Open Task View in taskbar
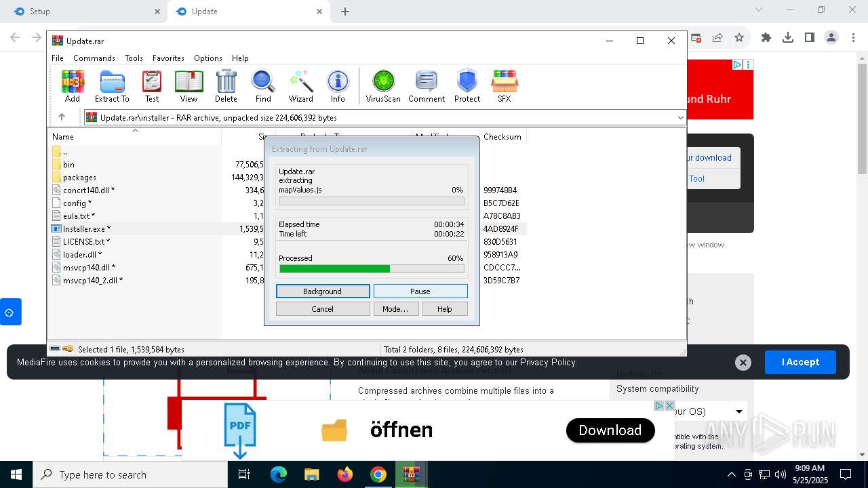Image resolution: width=868 pixels, height=488 pixels. click(245, 474)
